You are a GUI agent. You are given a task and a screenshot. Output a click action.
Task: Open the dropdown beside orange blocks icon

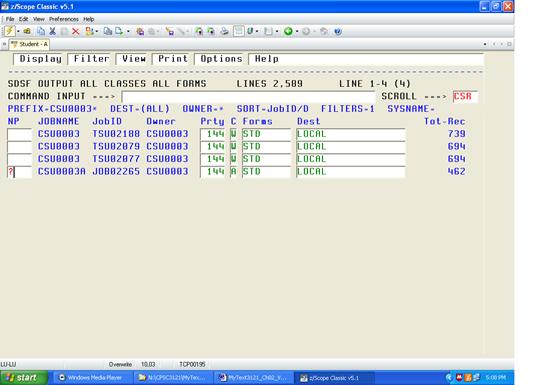97,32
